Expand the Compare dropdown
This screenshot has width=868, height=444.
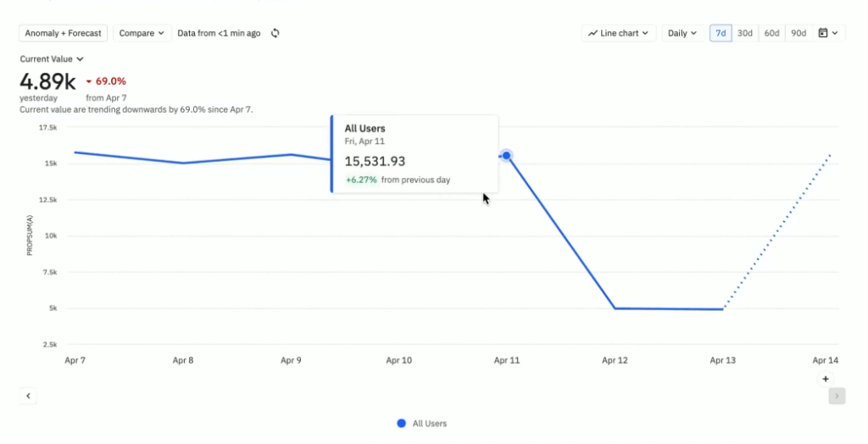point(142,33)
